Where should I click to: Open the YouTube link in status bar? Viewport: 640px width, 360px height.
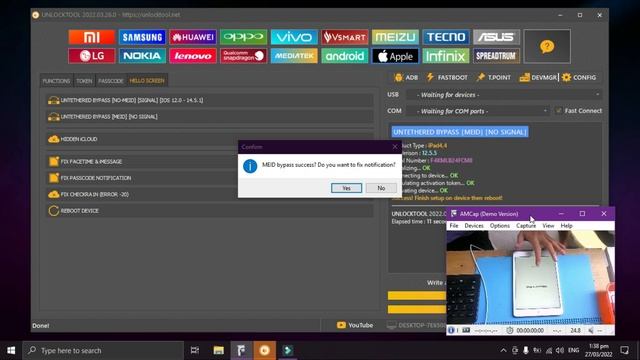(x=355, y=325)
